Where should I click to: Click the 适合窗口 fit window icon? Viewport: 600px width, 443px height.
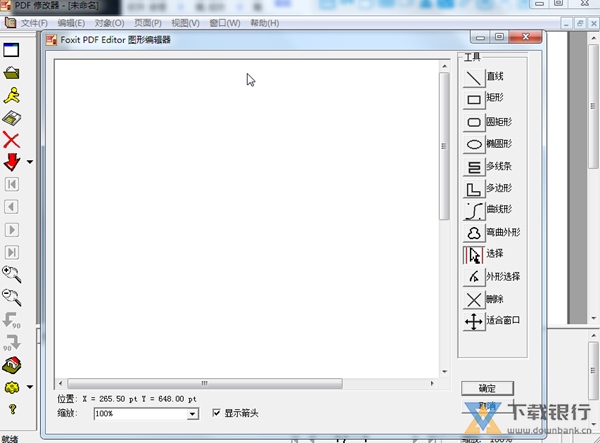[x=474, y=321]
